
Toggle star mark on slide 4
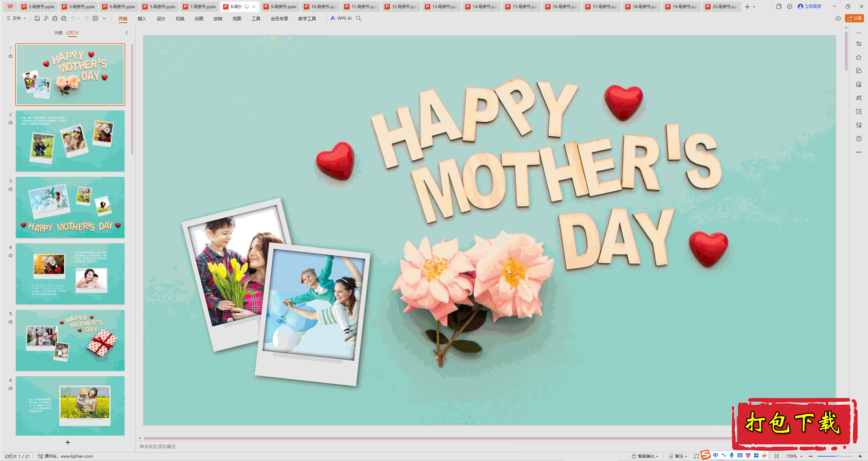[x=11, y=256]
